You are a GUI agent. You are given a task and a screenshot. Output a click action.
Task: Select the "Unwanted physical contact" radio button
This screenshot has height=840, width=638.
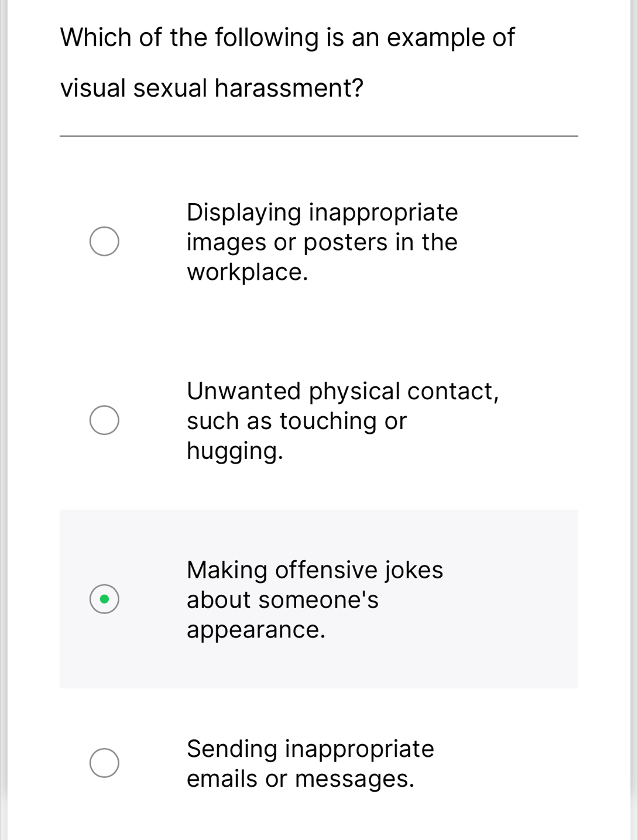[x=104, y=420]
